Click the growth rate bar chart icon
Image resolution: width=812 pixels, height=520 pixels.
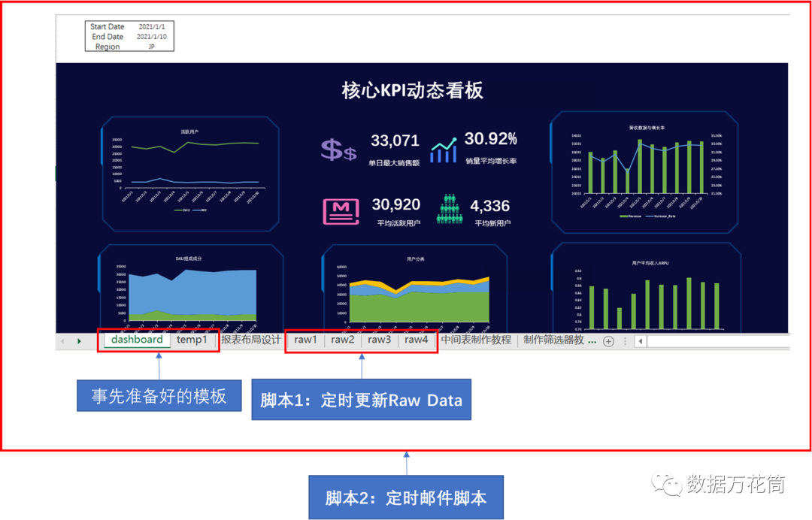point(444,150)
